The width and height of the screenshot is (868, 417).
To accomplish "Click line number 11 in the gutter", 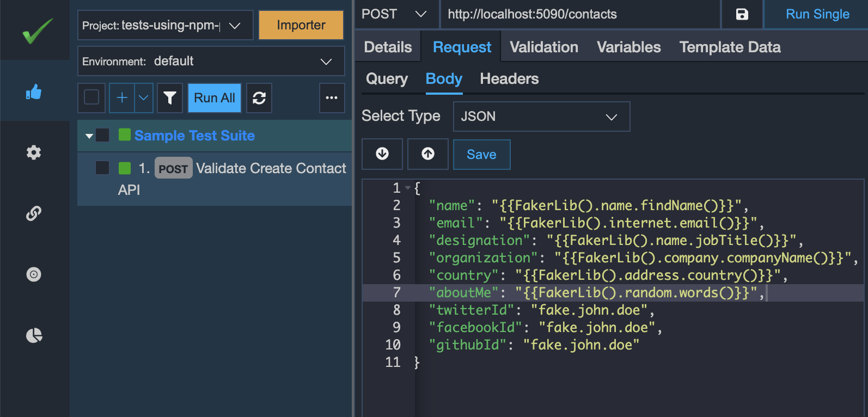I will (x=393, y=362).
